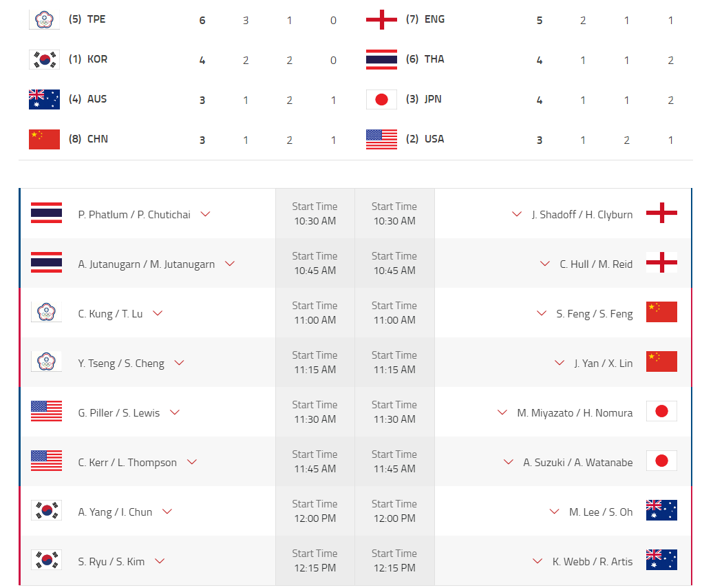Click the USA flag beside USA standings
702x588 pixels.
click(381, 139)
